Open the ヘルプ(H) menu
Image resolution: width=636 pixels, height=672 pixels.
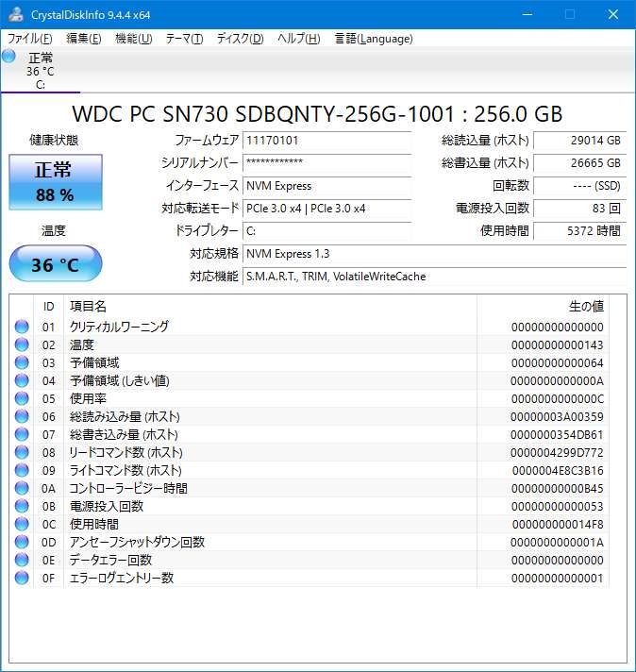(x=299, y=39)
